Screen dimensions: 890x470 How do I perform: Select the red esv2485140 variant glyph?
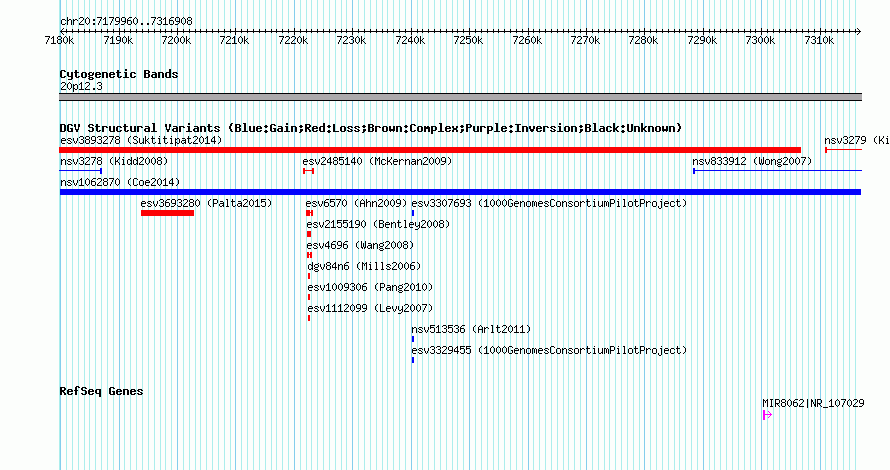pos(308,171)
